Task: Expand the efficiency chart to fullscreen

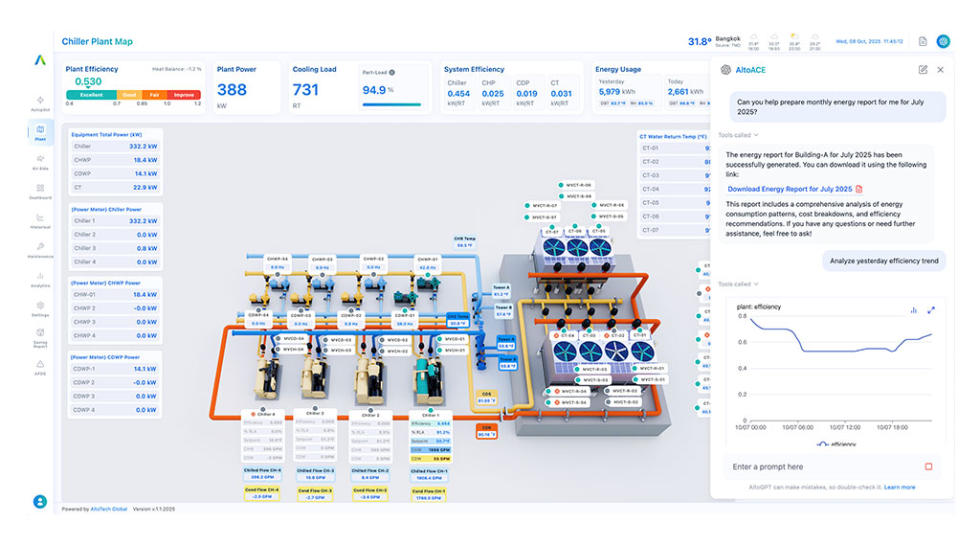Action: [931, 309]
